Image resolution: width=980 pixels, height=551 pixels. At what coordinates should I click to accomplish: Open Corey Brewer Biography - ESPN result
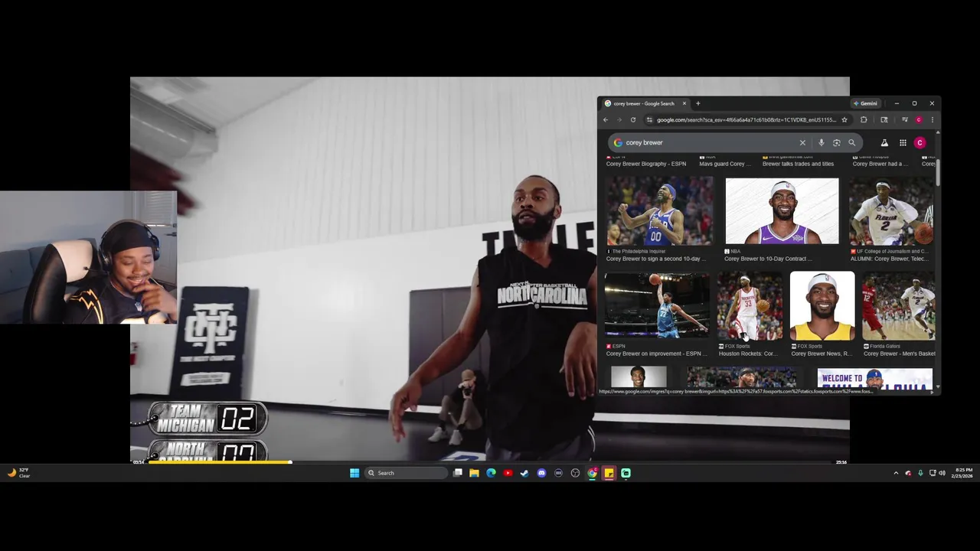click(646, 164)
